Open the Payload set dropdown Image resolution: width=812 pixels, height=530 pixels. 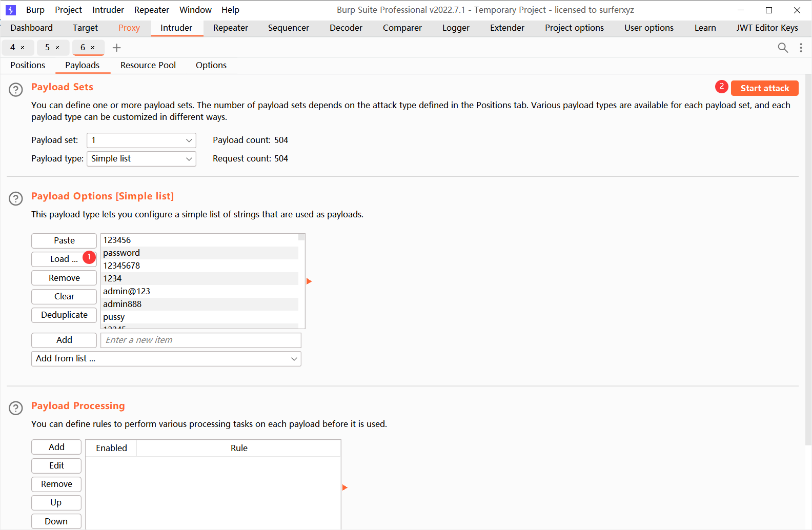141,140
